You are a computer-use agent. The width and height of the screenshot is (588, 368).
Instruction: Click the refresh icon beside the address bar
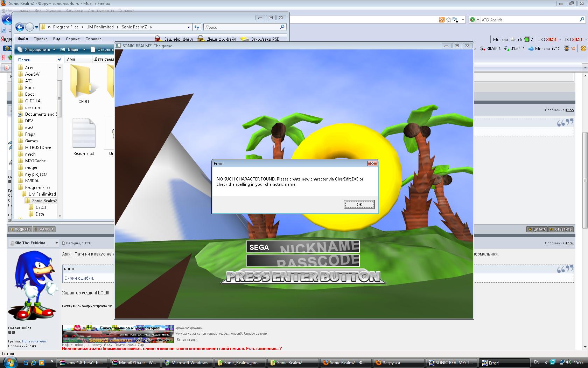tap(197, 27)
